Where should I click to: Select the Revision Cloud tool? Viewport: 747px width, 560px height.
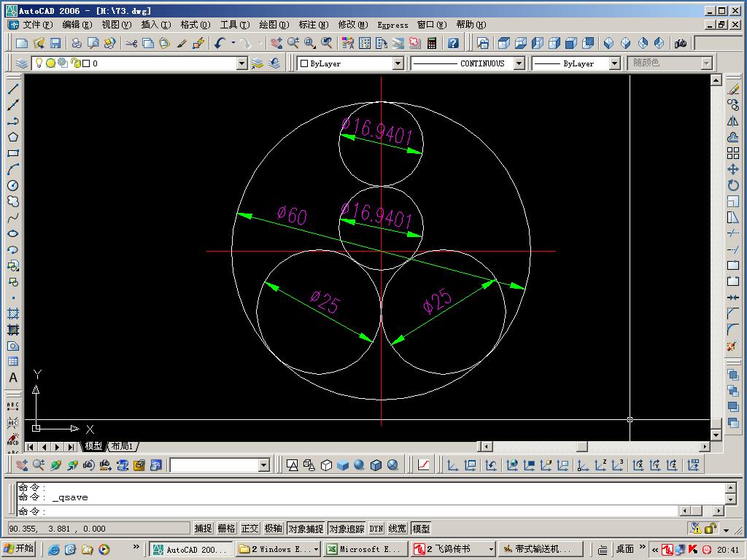coord(13,201)
